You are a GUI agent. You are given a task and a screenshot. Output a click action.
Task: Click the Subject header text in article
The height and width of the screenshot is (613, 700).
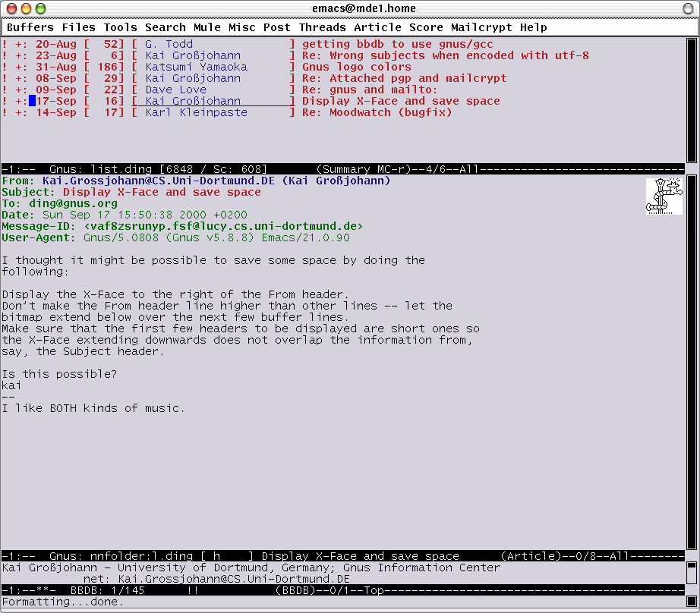pos(162,192)
